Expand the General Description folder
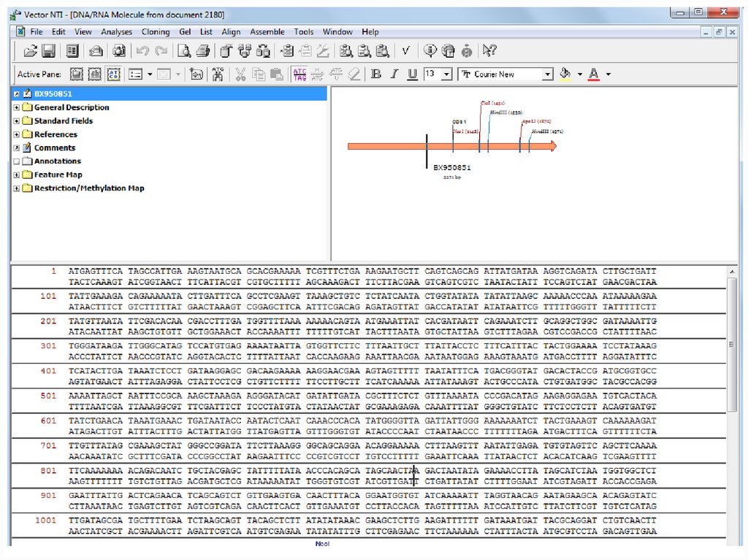Viewport: 748px width, 560px height. coord(17,107)
